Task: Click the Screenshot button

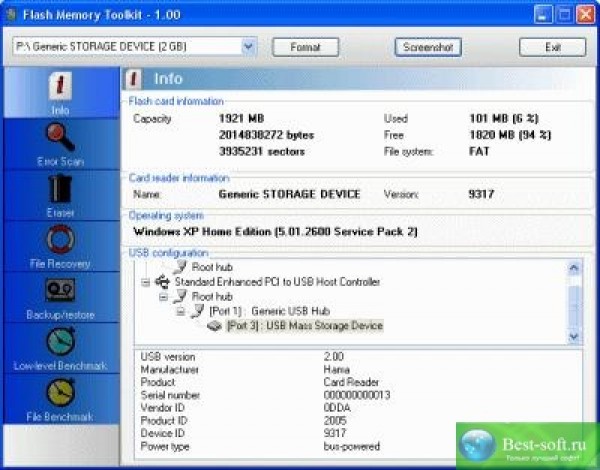Action: click(x=426, y=47)
